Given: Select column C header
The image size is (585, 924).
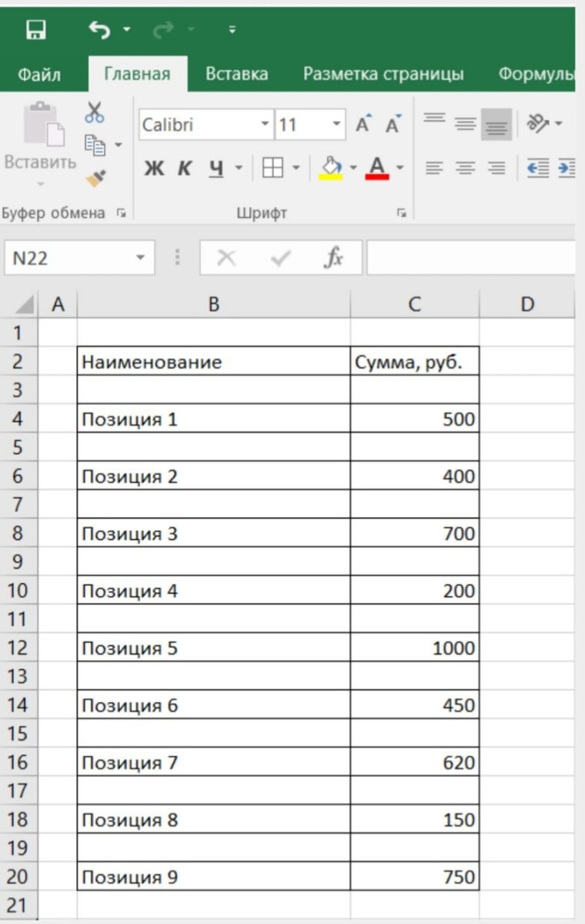Looking at the screenshot, I should pos(415,304).
